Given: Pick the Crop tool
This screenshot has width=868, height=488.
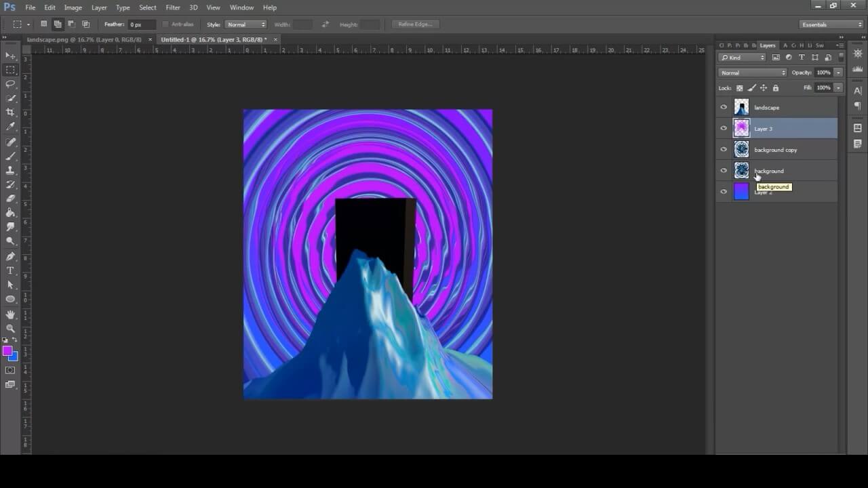Looking at the screenshot, I should (10, 113).
